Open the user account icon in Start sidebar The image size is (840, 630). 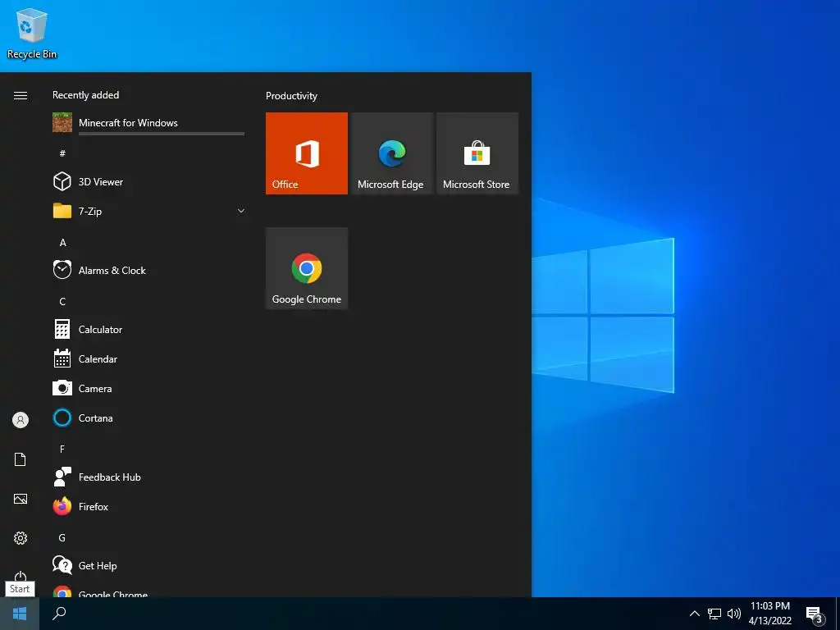point(21,420)
